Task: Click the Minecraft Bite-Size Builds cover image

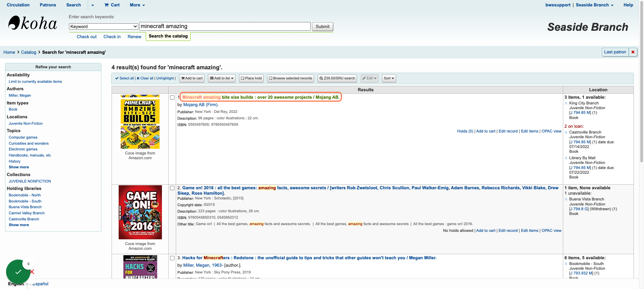Action: (x=140, y=122)
